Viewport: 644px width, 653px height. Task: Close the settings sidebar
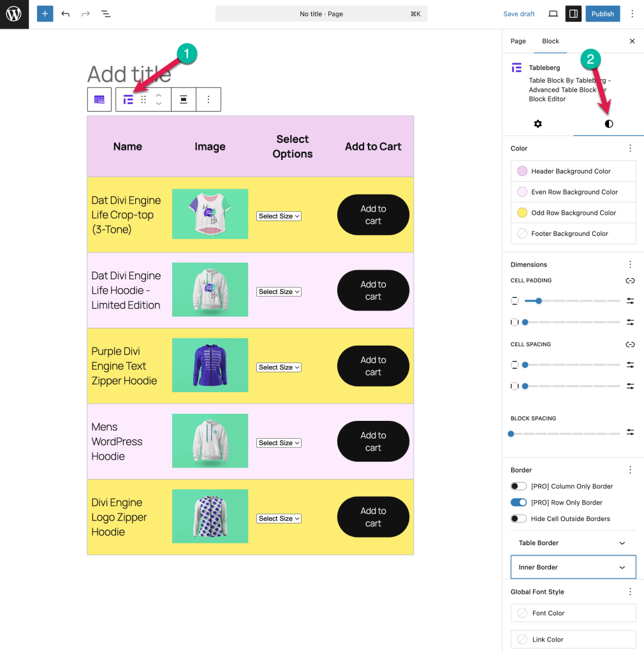pyautogui.click(x=632, y=41)
